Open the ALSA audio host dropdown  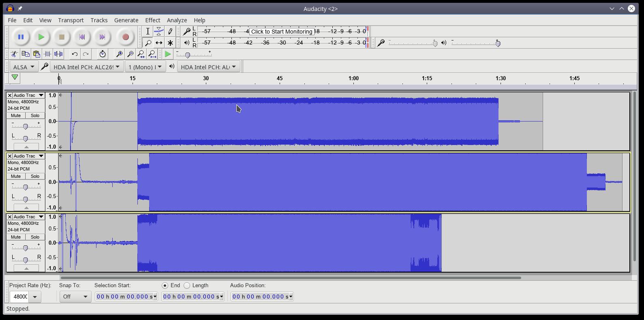[24, 67]
